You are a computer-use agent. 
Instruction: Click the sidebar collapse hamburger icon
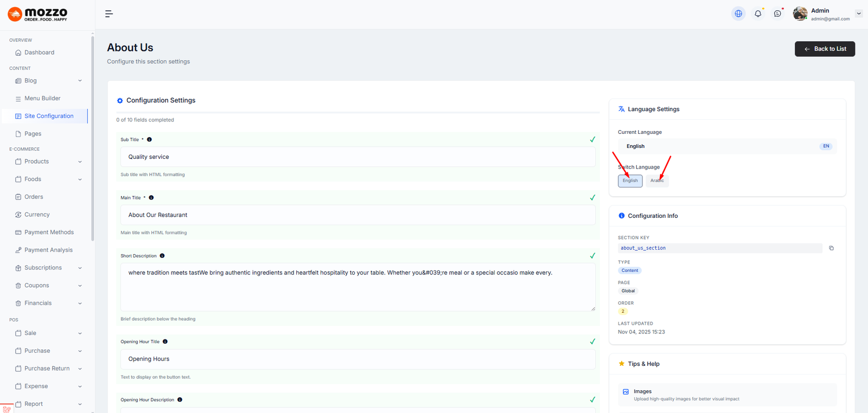(109, 14)
